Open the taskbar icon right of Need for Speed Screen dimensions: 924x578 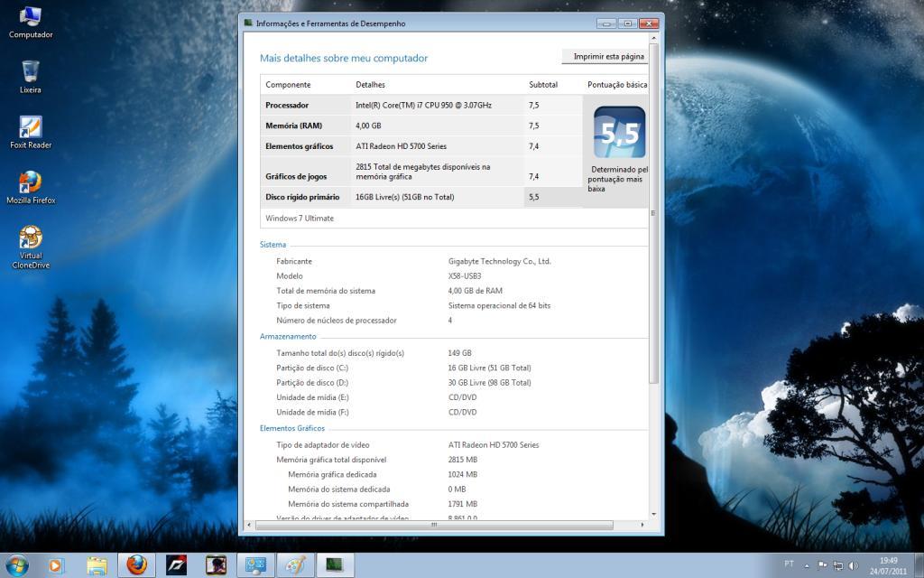216,565
